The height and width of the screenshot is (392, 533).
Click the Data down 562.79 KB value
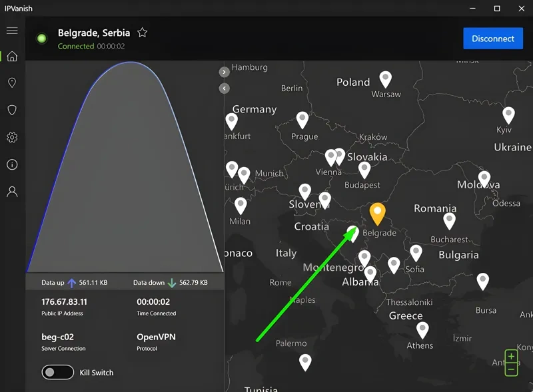point(193,282)
